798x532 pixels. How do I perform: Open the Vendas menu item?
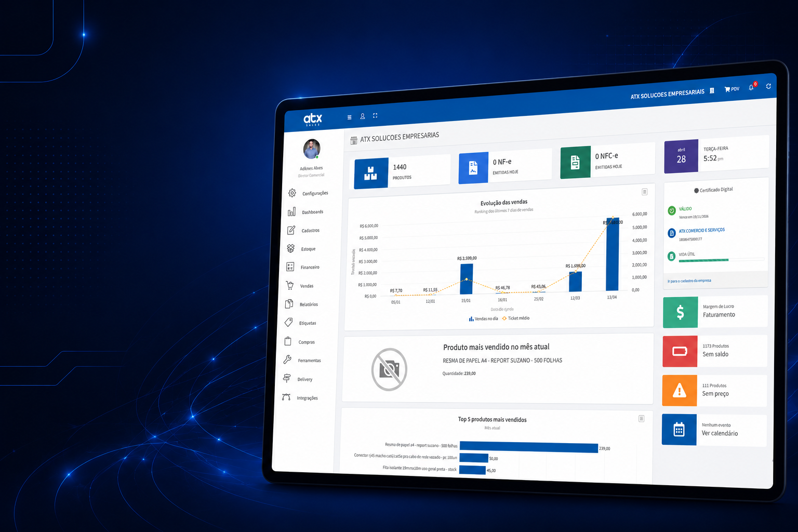coord(300,286)
